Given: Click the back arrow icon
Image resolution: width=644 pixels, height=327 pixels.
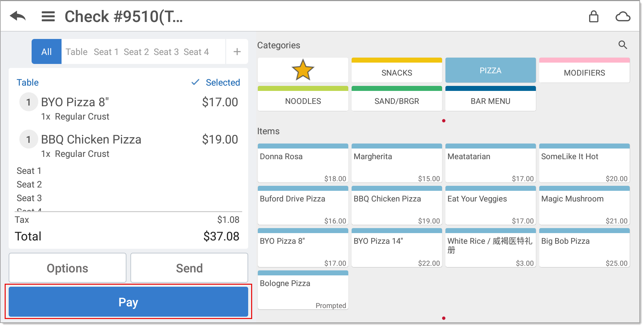Looking at the screenshot, I should tap(18, 16).
